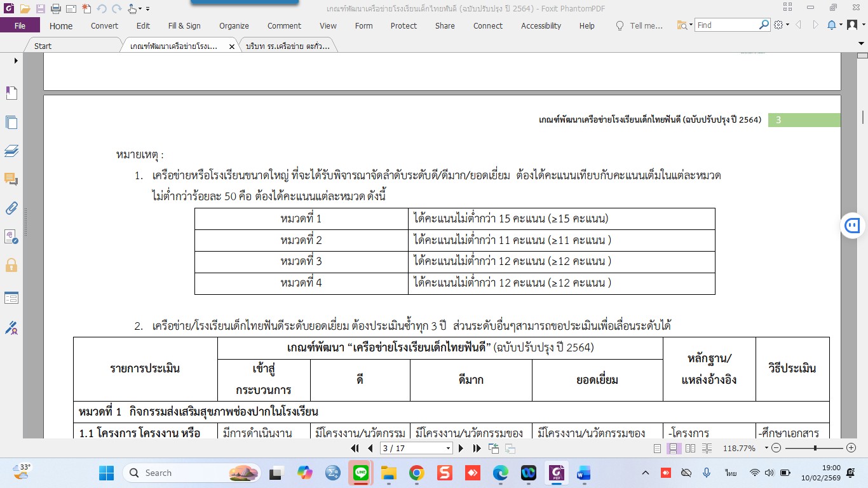
Task: Open the page number dropdown
Action: 448,449
